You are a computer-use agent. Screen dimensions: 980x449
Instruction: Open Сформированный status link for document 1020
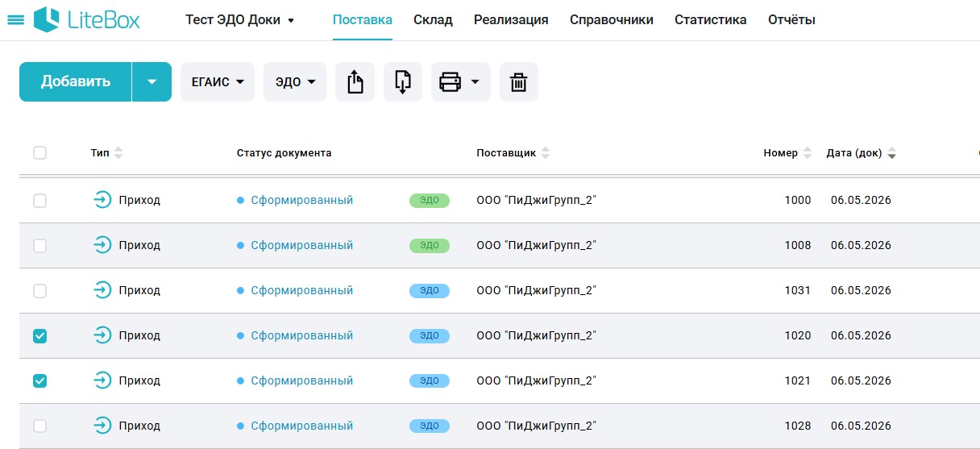click(302, 335)
